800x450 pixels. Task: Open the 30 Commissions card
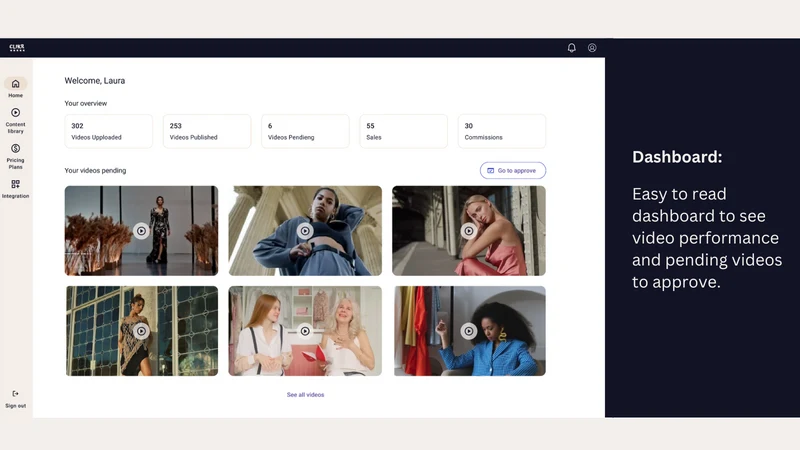pos(502,131)
